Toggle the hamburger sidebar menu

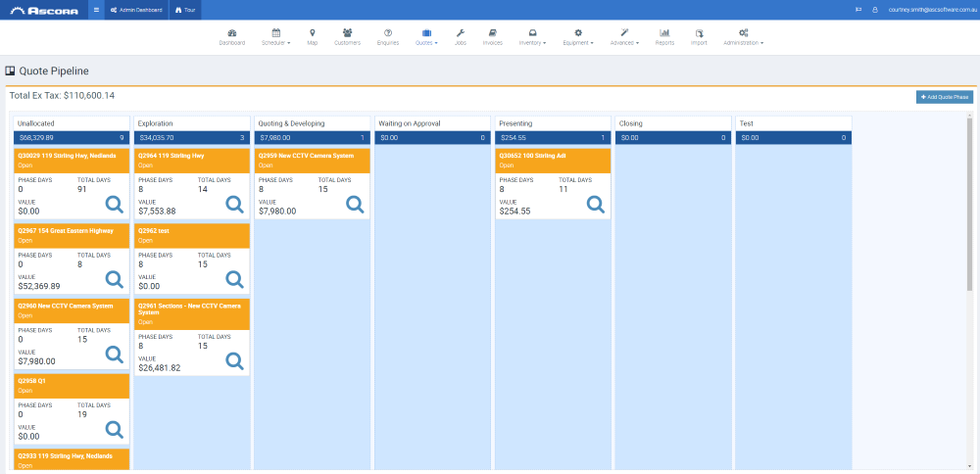tap(96, 10)
